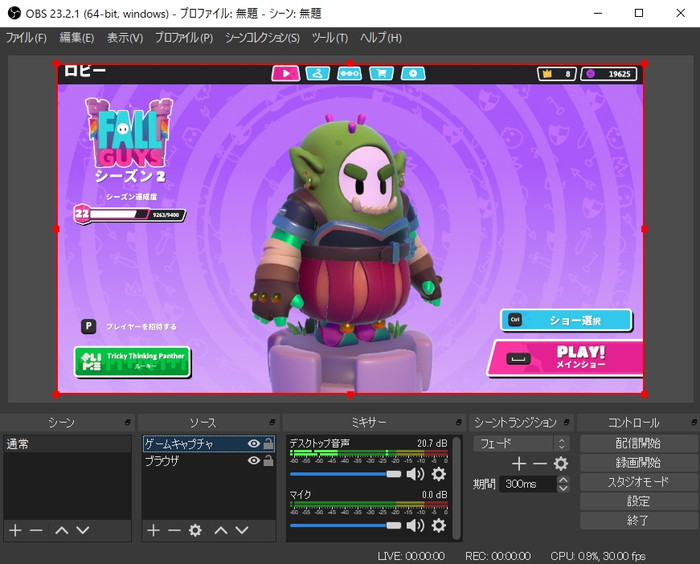Remove the selected scene with the minus icon
The width and height of the screenshot is (700, 564).
[36, 530]
